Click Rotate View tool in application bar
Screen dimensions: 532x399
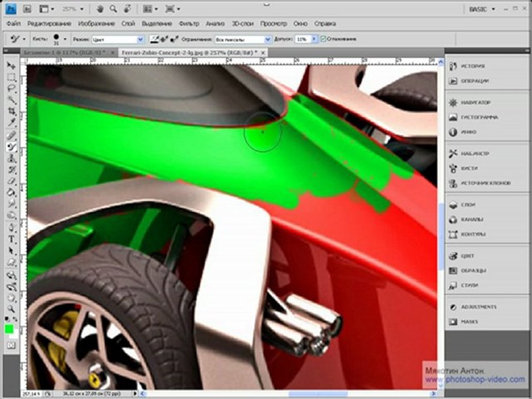coord(127,9)
